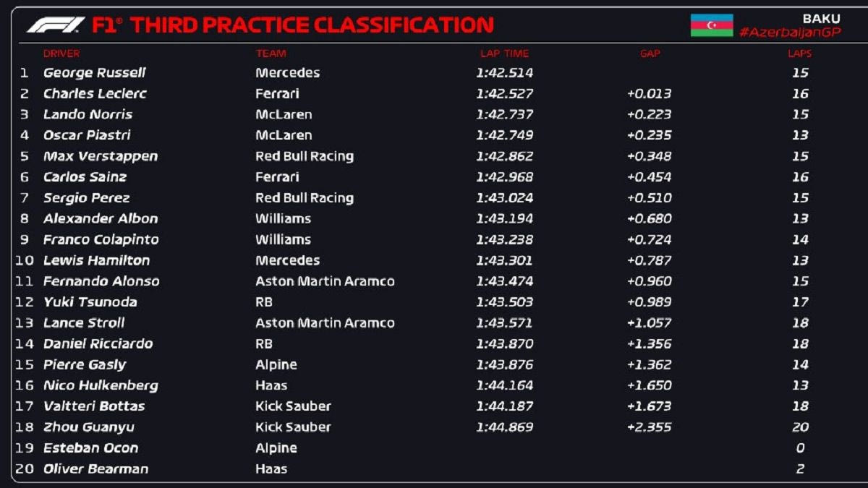This screenshot has width=868, height=488.
Task: Click the TEAM column header
Action: pyautogui.click(x=271, y=53)
